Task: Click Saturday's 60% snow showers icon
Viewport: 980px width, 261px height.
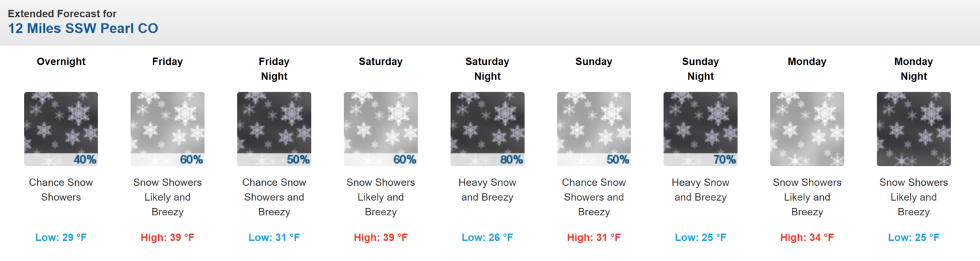Action: (381, 129)
